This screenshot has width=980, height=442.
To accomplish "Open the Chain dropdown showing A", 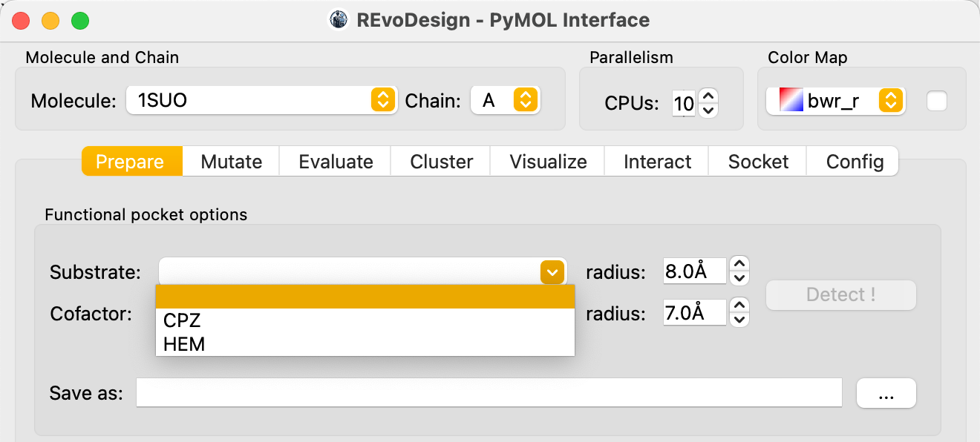I will point(506,100).
